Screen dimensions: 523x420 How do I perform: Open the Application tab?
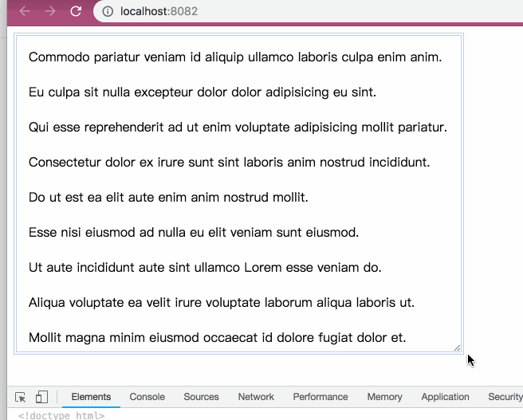pos(445,397)
